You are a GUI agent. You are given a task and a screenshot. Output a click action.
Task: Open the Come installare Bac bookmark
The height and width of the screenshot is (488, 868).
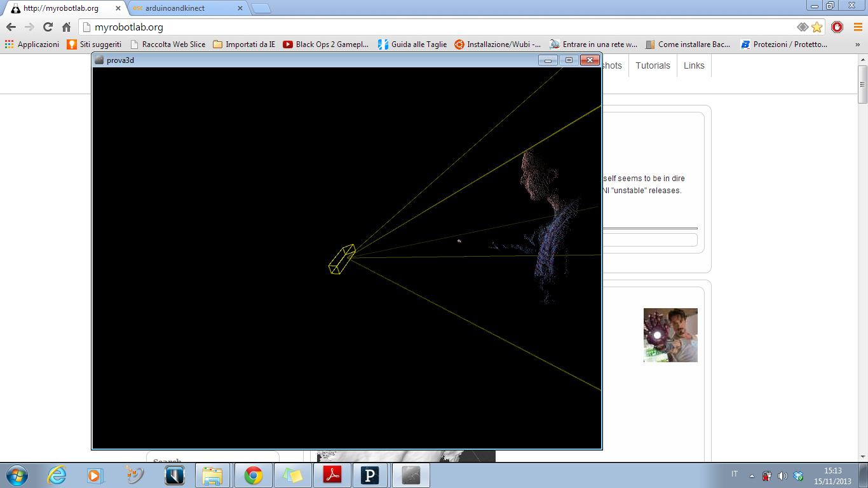tap(688, 44)
